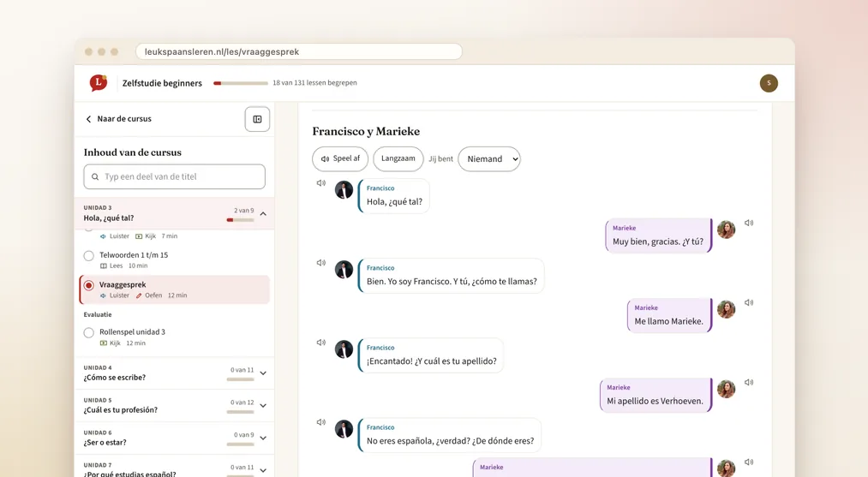Click the Langzaam playback button
The height and width of the screenshot is (477, 868).
398,158
